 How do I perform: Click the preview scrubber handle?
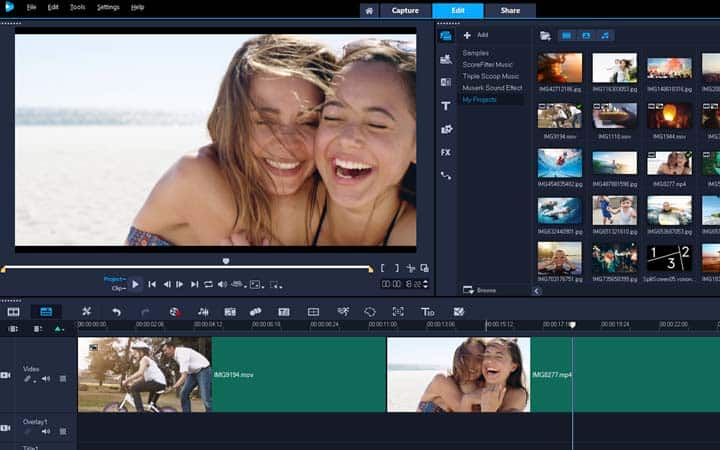(226, 260)
